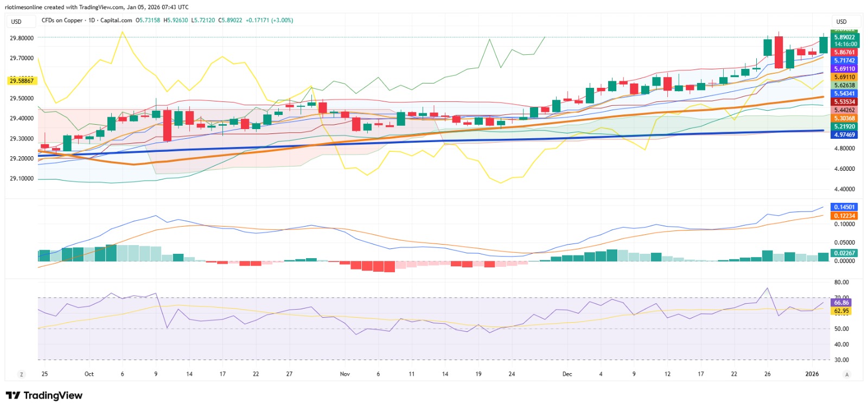Click the Z timezone button

(22, 374)
